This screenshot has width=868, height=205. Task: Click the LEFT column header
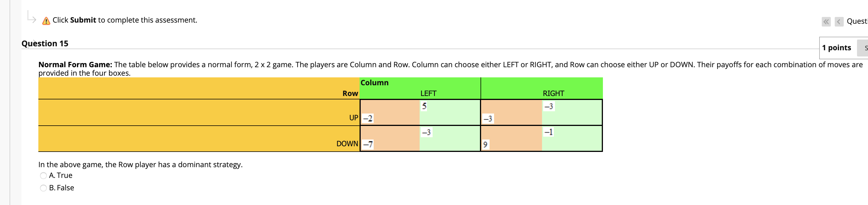428,93
